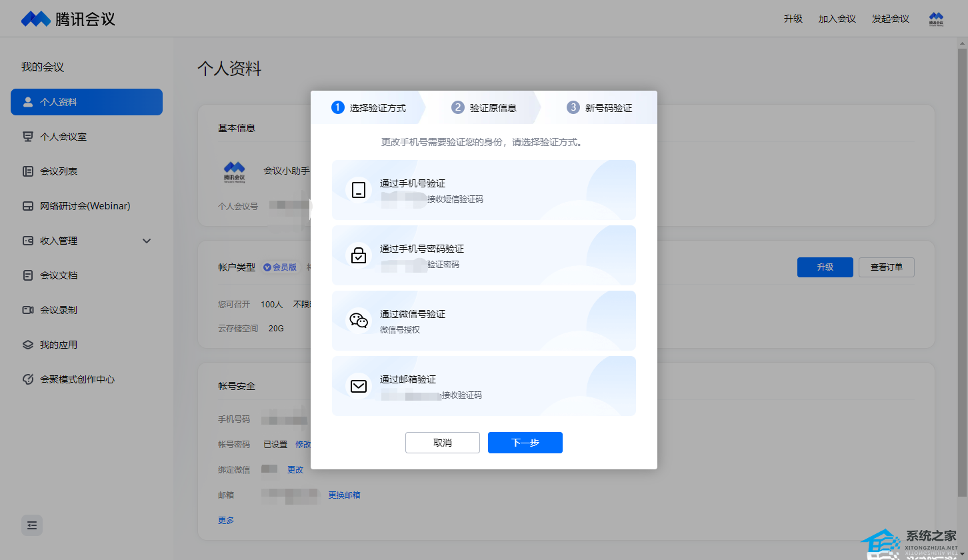Click the envelope icon for email verification

(x=359, y=386)
